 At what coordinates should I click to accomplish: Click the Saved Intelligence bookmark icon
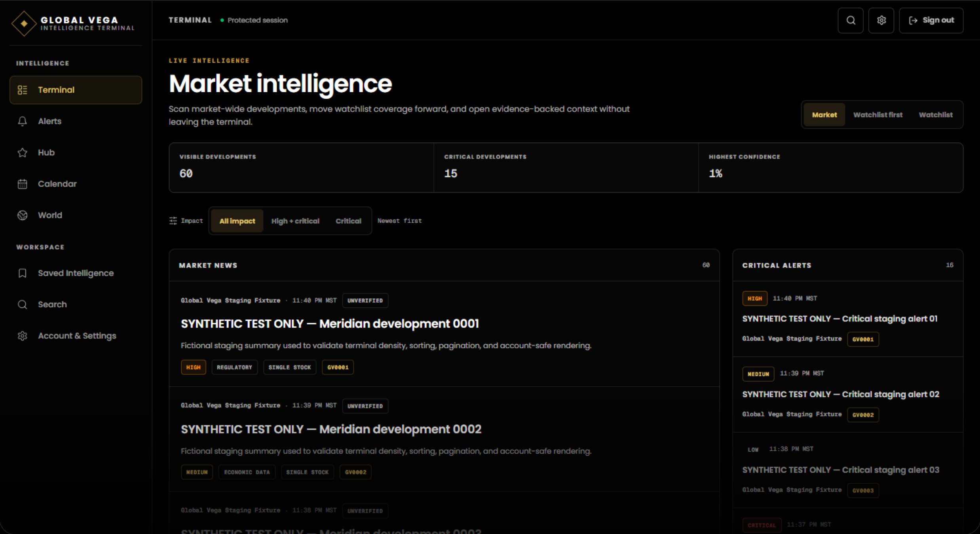tap(23, 273)
